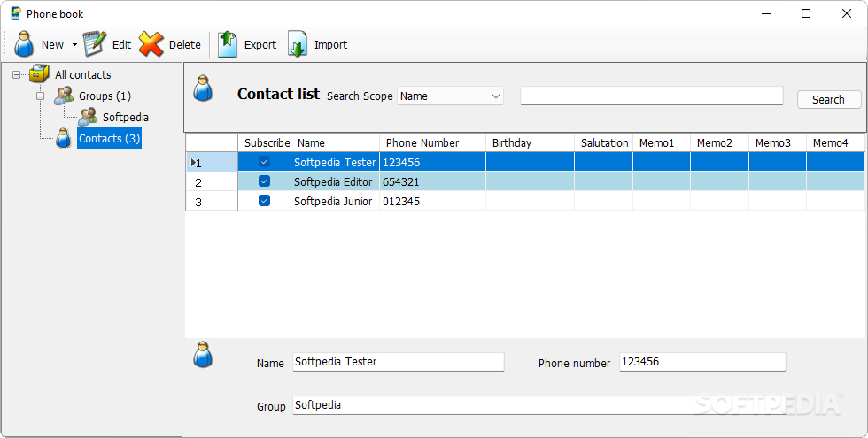Click the Search button
The image size is (868, 438).
[829, 99]
